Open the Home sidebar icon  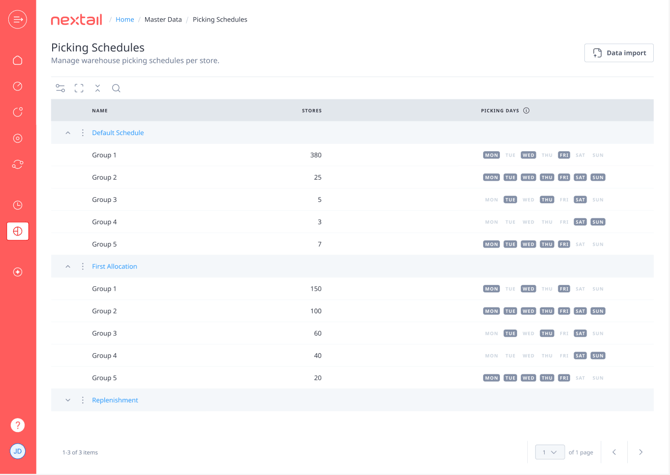[18, 60]
